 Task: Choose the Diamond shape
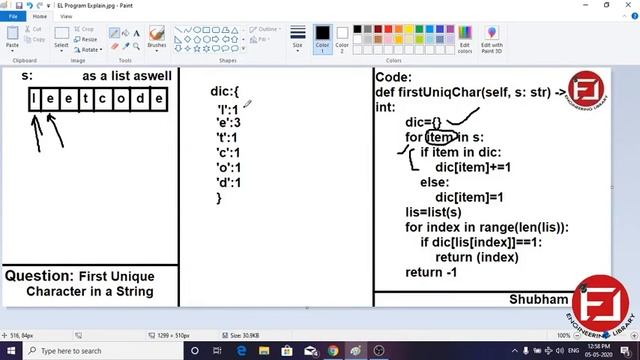(x=187, y=39)
